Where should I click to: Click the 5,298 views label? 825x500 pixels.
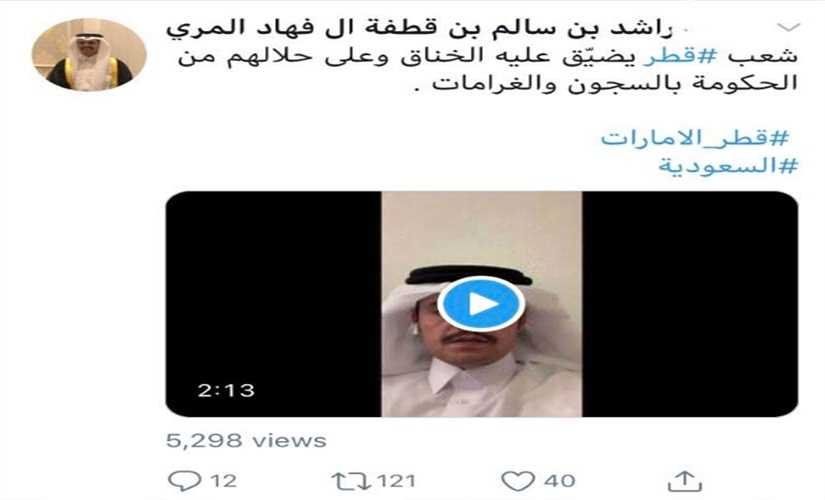tap(246, 441)
